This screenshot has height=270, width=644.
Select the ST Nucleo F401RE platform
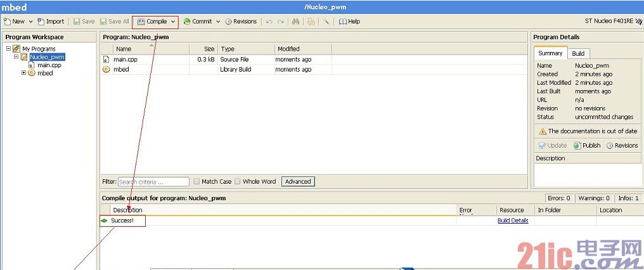(614, 21)
